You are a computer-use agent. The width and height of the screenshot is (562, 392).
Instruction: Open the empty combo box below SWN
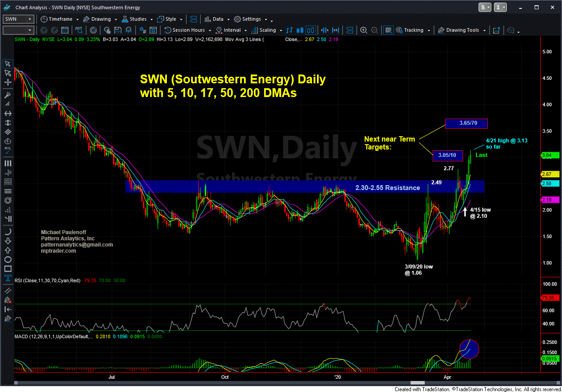pos(19,30)
